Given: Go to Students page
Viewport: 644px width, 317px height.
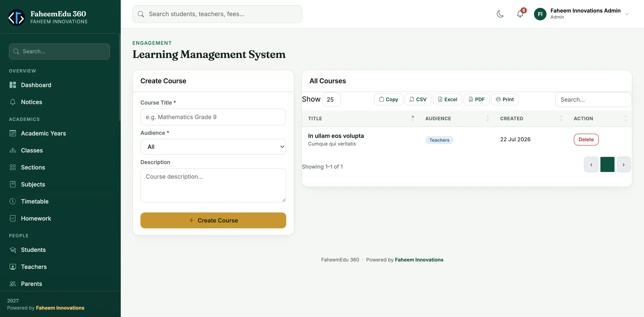Looking at the screenshot, I should click(33, 250).
